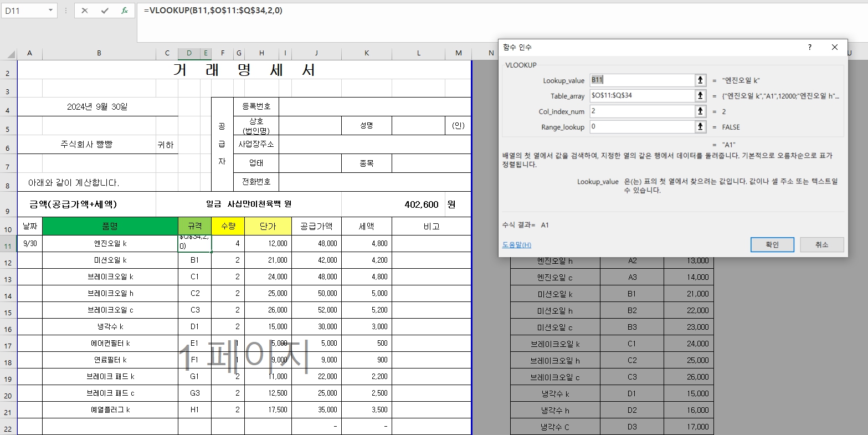Image resolution: width=868 pixels, height=435 pixels.
Task: Open the 도움말(H) help link
Action: point(516,244)
